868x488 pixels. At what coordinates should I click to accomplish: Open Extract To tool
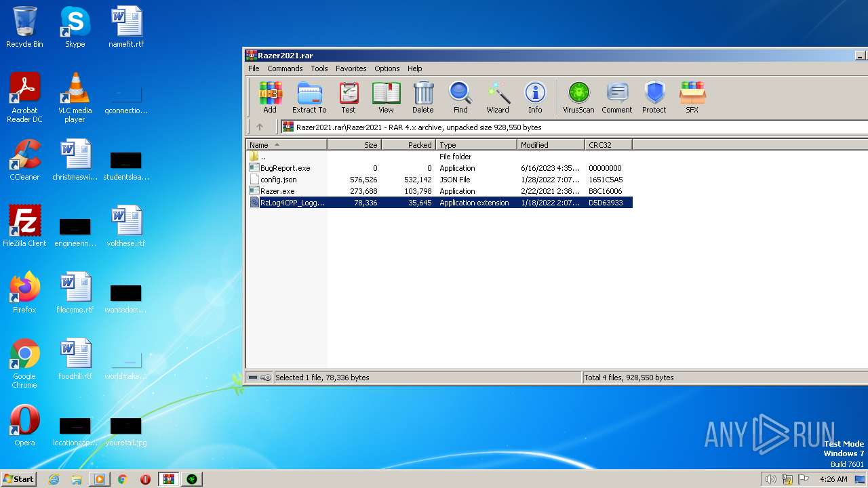[x=309, y=98]
